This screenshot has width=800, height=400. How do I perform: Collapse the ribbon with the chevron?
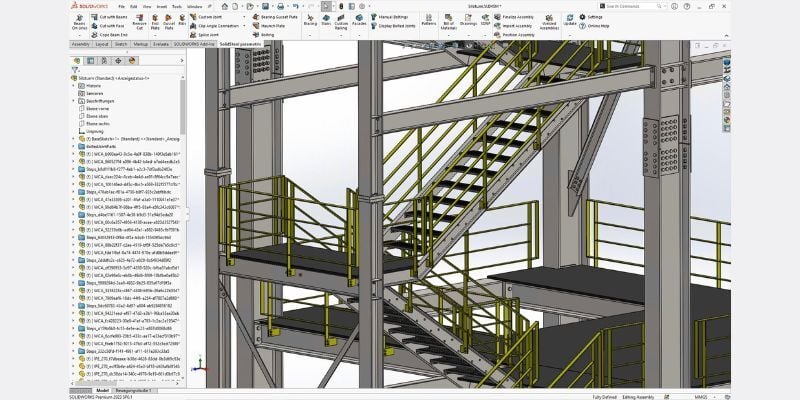727,35
